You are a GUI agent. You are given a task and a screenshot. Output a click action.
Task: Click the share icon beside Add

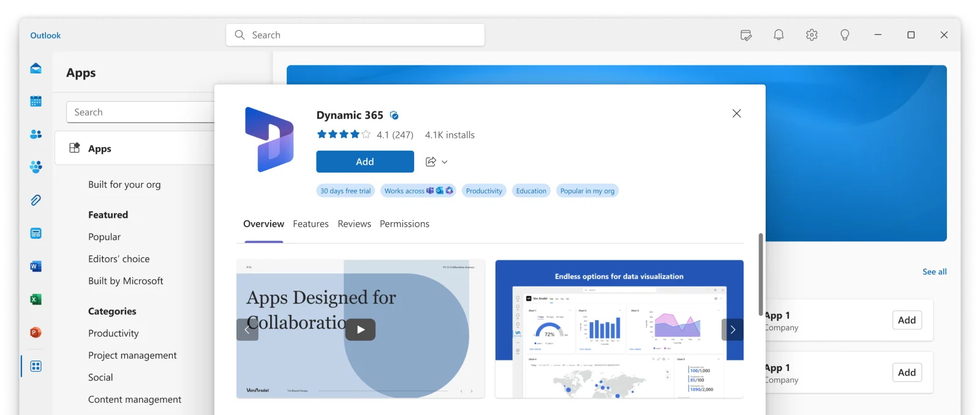(431, 162)
